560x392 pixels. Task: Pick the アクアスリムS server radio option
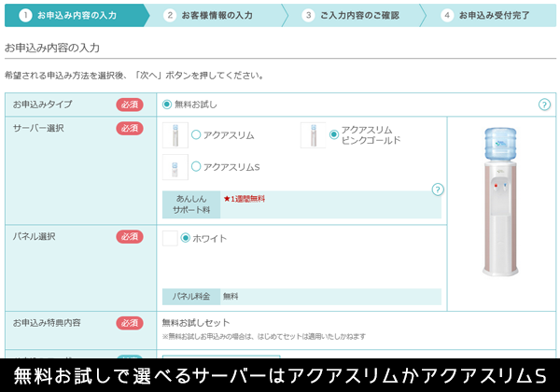pyautogui.click(x=196, y=167)
